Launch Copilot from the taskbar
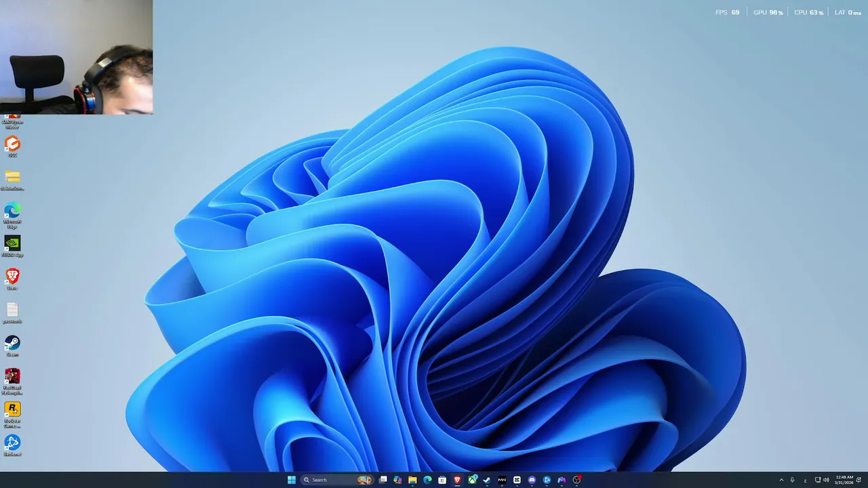The height and width of the screenshot is (488, 868). 397,480
